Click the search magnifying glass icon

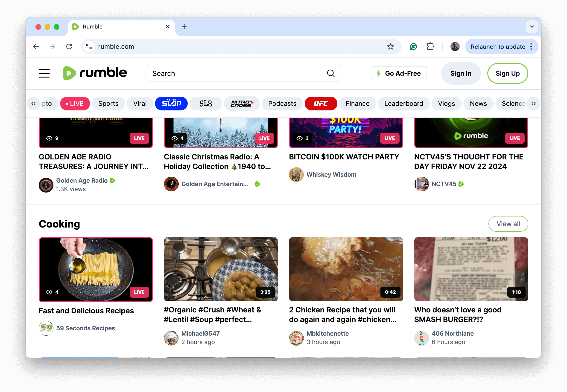(331, 73)
